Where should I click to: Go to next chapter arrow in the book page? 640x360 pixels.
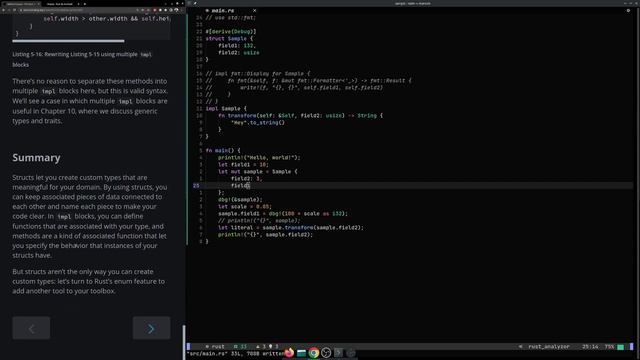[x=151, y=328]
